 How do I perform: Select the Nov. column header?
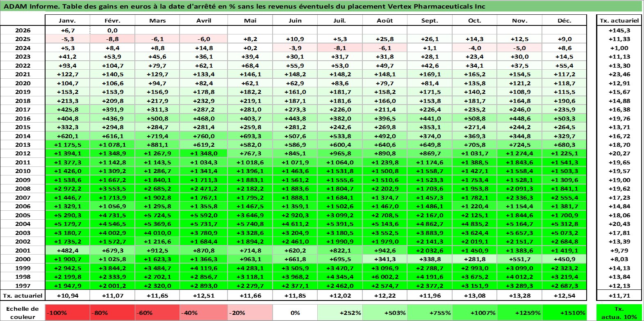pyautogui.click(x=519, y=20)
